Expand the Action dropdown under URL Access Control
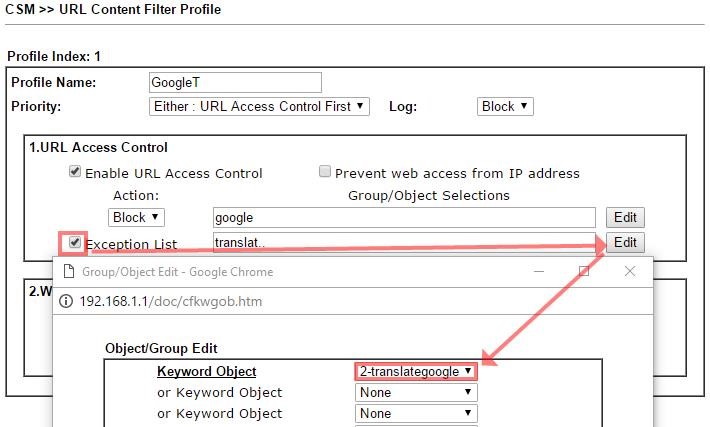 136,217
